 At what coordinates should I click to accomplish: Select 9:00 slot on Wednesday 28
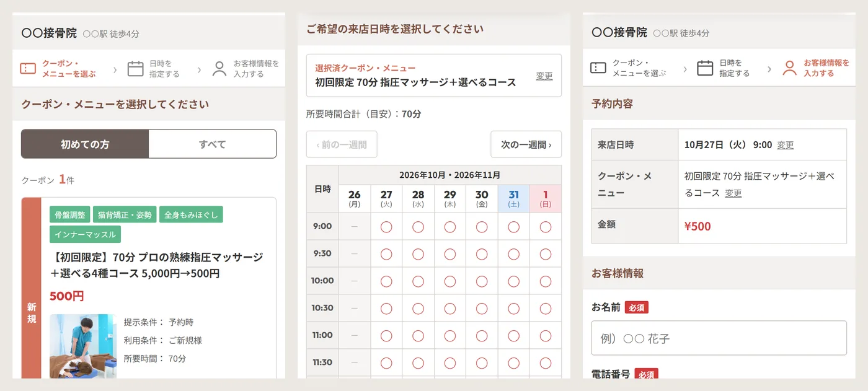418,227
